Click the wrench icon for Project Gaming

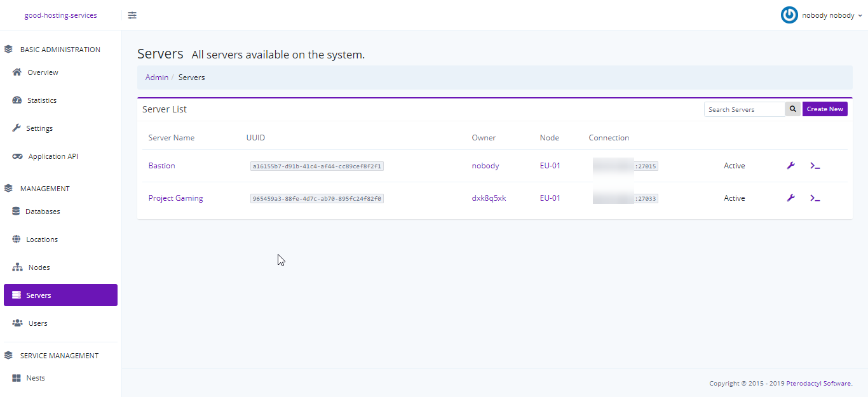coord(790,198)
